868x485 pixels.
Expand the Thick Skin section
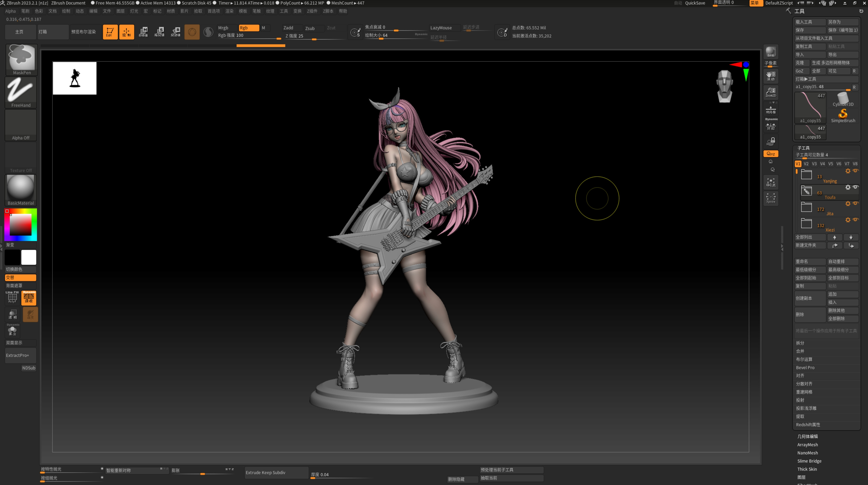(x=807, y=469)
